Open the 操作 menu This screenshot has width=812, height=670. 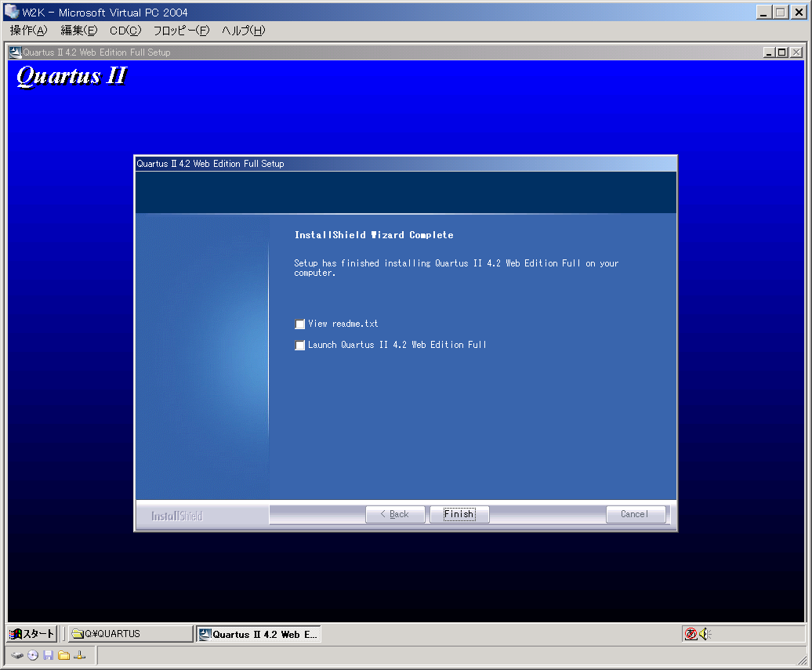point(27,31)
